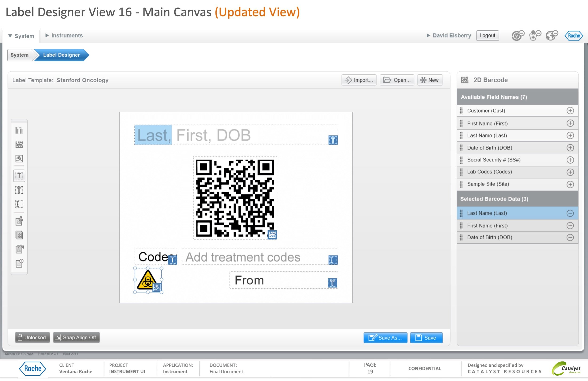Remove selected First Name (First) with minus icon
The height and width of the screenshot is (381, 588).
tap(570, 226)
